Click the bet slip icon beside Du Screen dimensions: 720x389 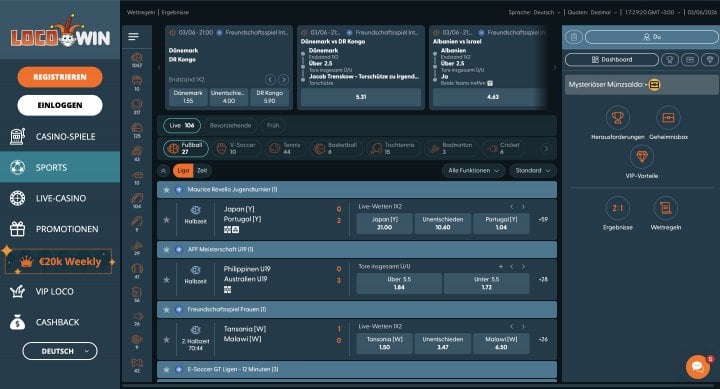574,37
